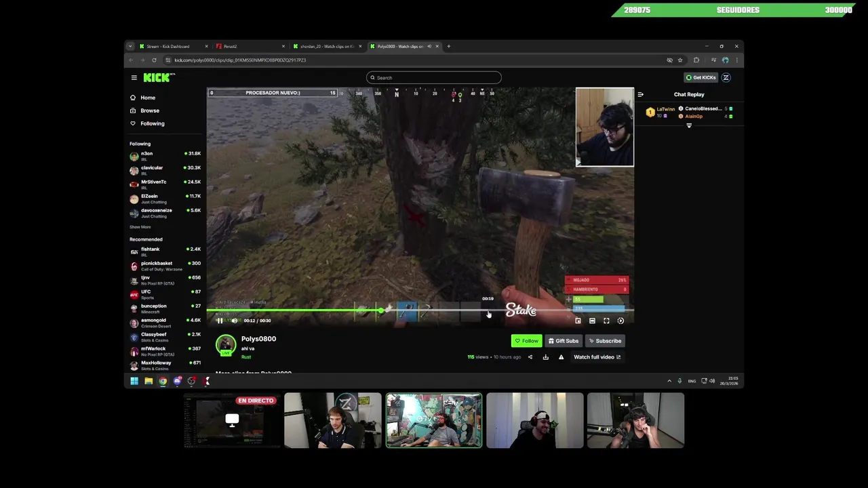
Task: Download this clip
Action: pyautogui.click(x=545, y=357)
